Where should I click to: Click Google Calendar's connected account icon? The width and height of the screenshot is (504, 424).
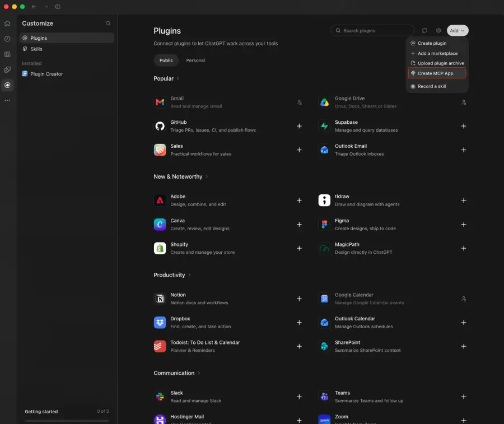(x=464, y=299)
